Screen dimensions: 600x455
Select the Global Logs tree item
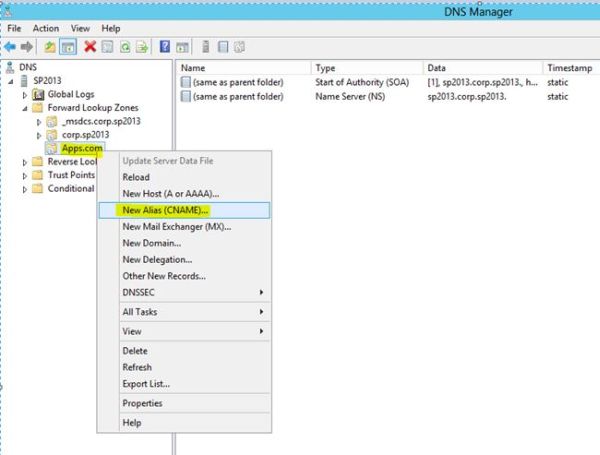[x=71, y=95]
